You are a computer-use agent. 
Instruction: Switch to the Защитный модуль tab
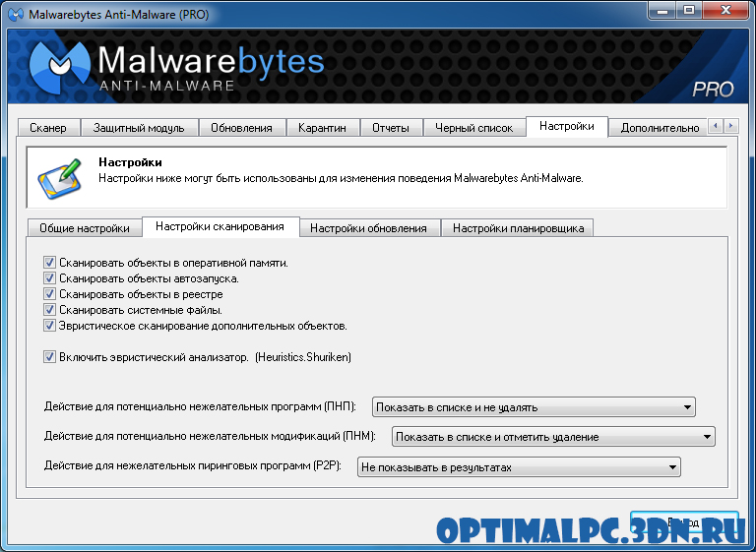139,128
